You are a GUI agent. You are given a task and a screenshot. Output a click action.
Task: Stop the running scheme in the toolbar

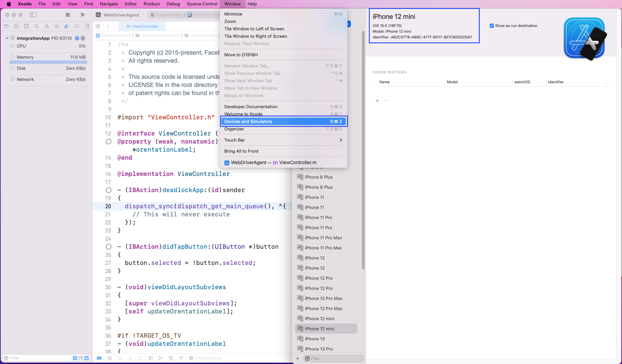click(x=68, y=15)
